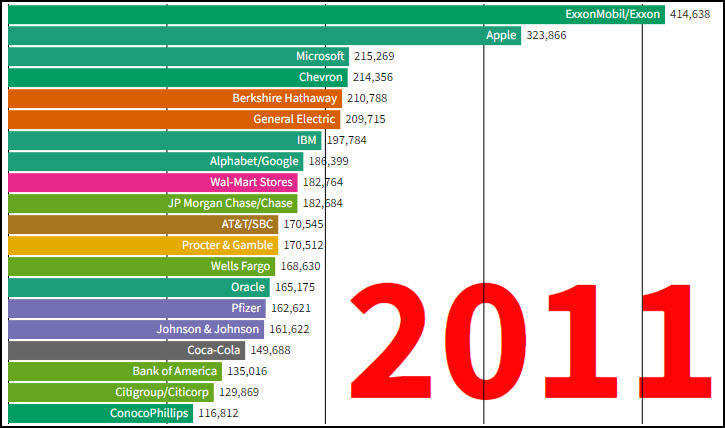This screenshot has width=725, height=428.
Task: Click the value 170,545
Action: pos(303,225)
